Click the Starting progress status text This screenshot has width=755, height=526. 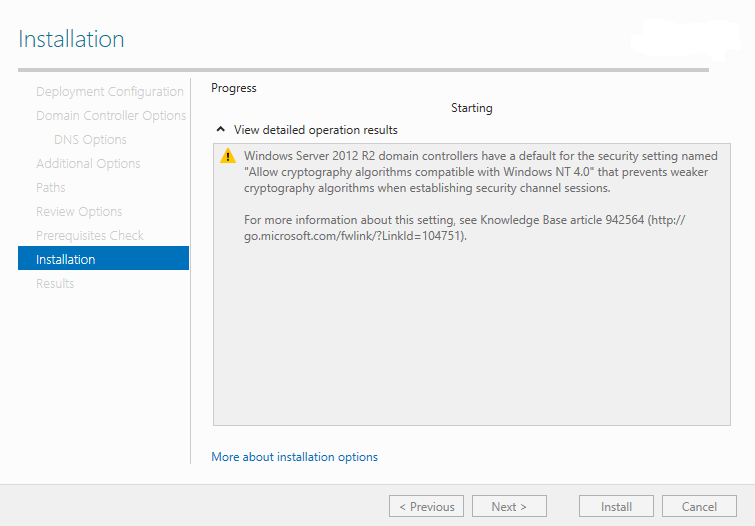471,108
